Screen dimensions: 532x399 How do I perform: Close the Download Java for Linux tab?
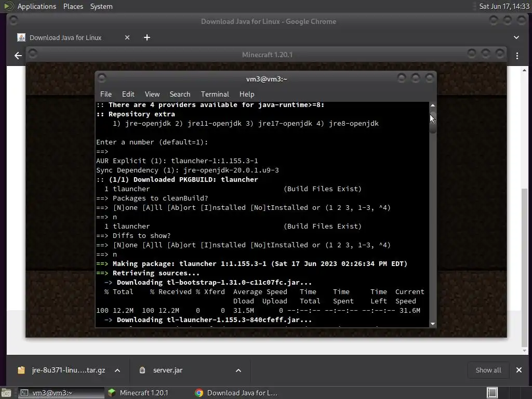(127, 37)
